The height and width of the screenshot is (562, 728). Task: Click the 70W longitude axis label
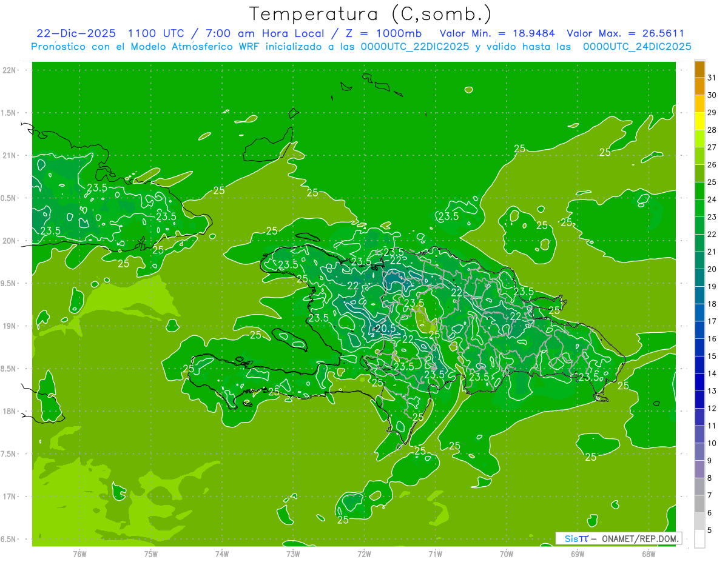[507, 554]
